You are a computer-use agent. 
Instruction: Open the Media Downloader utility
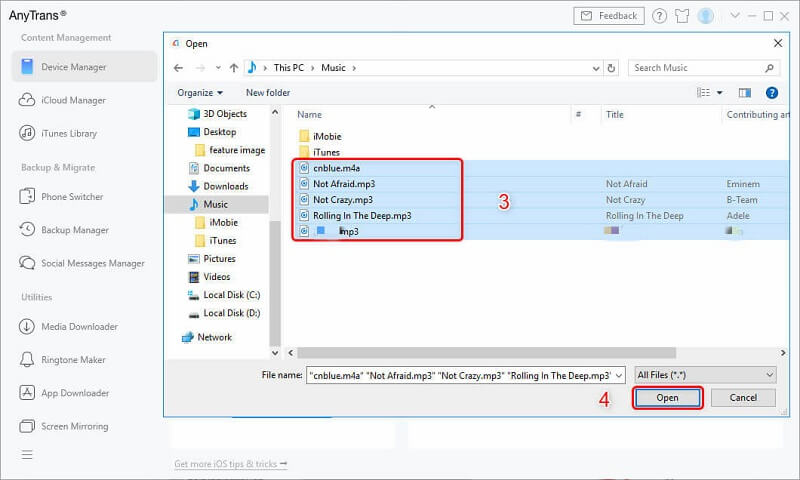click(79, 327)
